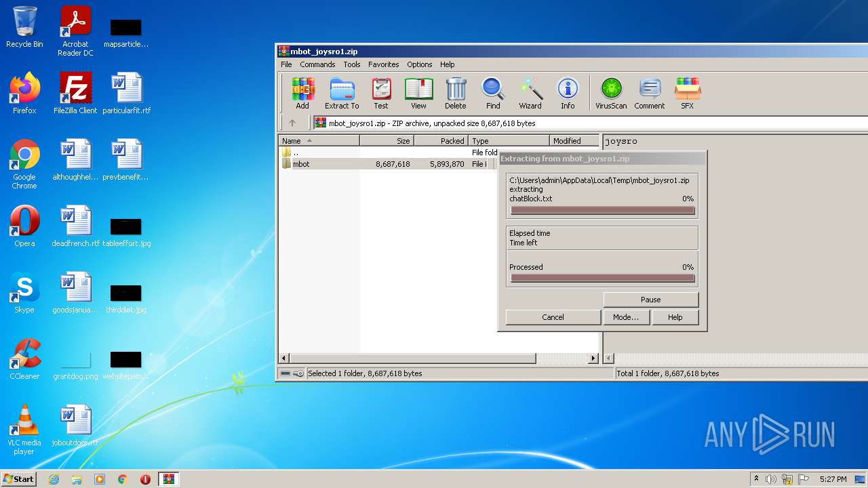The image size is (868, 488).
Task: Click the Add toolbar icon in WinRAR
Action: (302, 94)
